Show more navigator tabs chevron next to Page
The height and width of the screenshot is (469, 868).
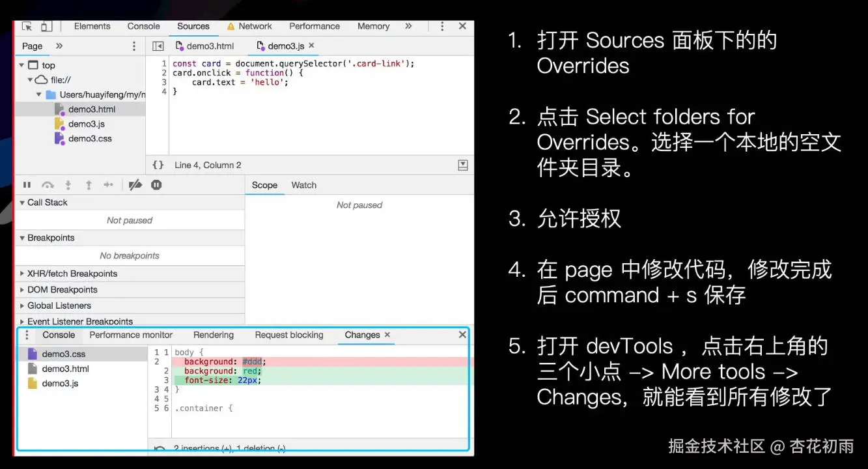59,46
